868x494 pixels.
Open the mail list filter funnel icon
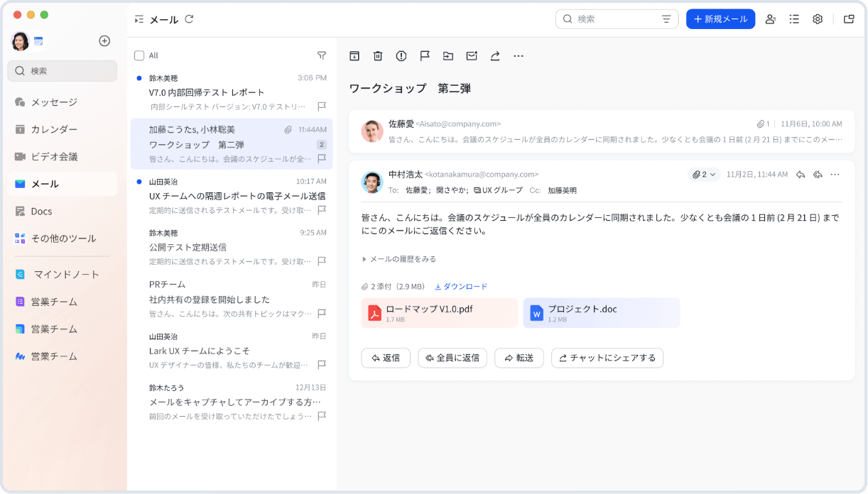(x=321, y=55)
